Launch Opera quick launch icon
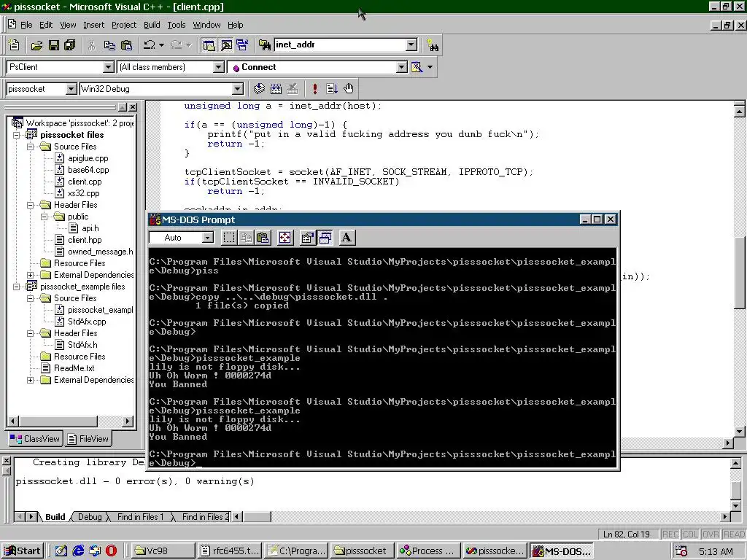Screen dimensions: 747x560 coord(111,551)
